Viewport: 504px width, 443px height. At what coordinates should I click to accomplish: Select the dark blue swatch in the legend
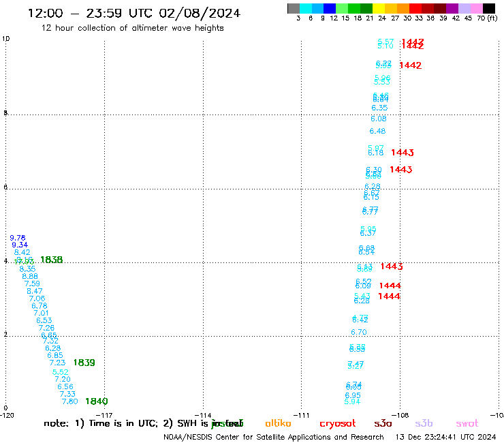(x=330, y=8)
